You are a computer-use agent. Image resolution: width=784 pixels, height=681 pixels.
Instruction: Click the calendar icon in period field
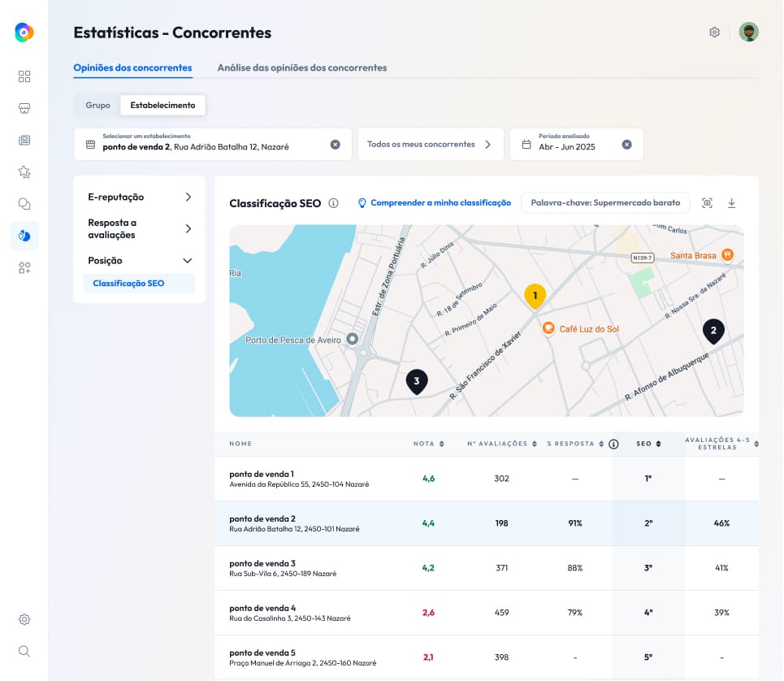[x=526, y=145]
